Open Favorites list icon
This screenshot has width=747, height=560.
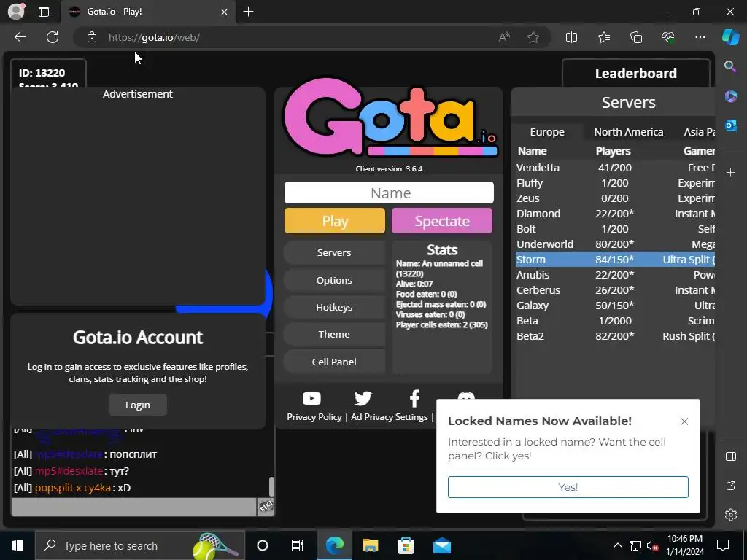603,37
